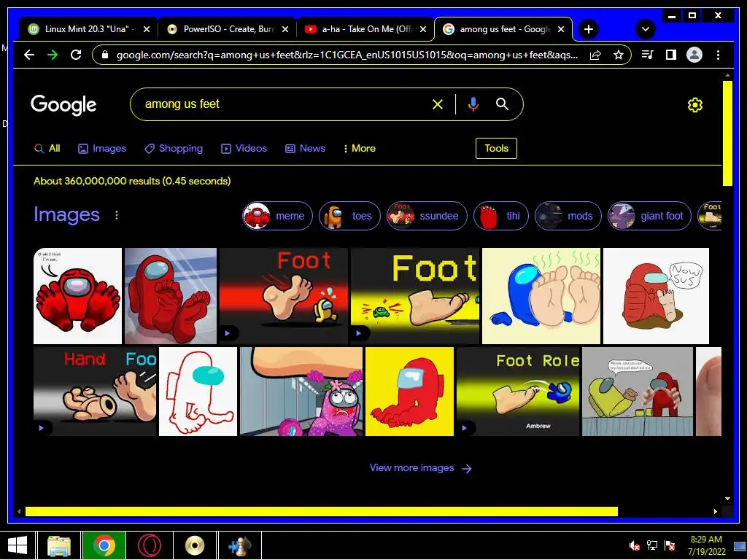
Task: Switch to the PowerISO tab
Action: pyautogui.click(x=228, y=29)
